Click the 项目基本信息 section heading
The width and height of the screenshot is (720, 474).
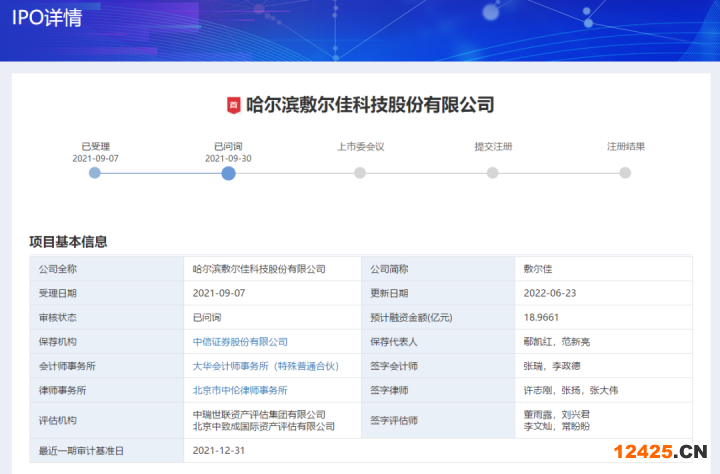68,241
